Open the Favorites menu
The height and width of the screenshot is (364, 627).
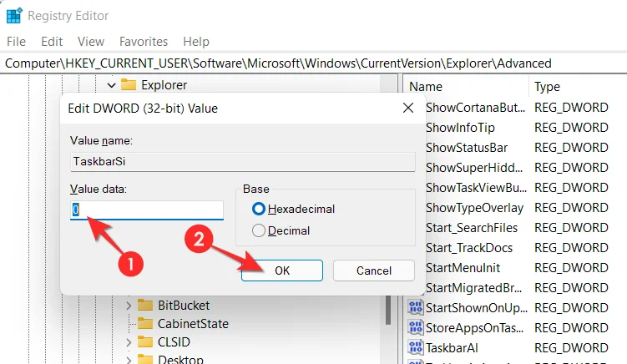pos(144,42)
